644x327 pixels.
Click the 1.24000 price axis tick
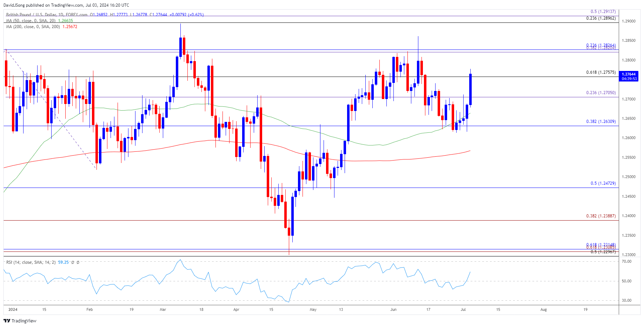click(x=629, y=216)
